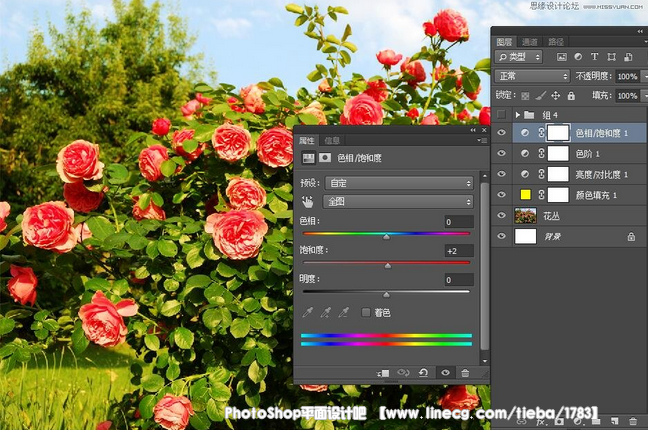648x430 pixels.
Task: Click lock all padlock icon
Action: tap(571, 96)
